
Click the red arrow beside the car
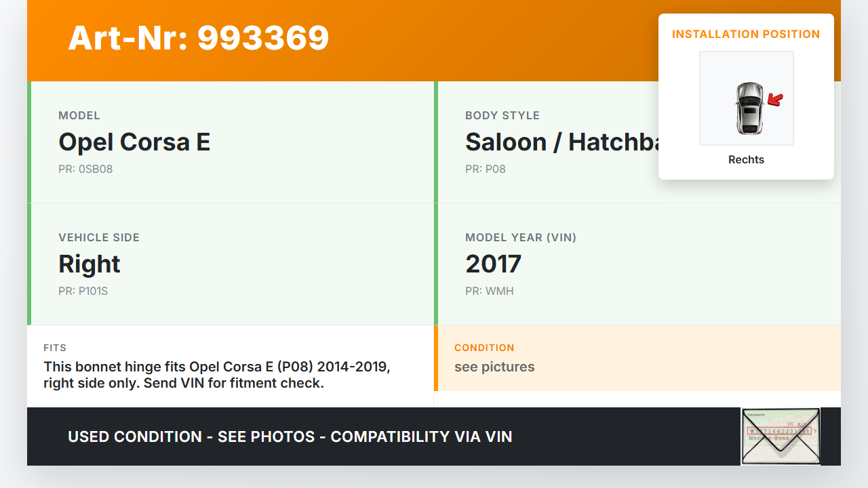[x=775, y=100]
